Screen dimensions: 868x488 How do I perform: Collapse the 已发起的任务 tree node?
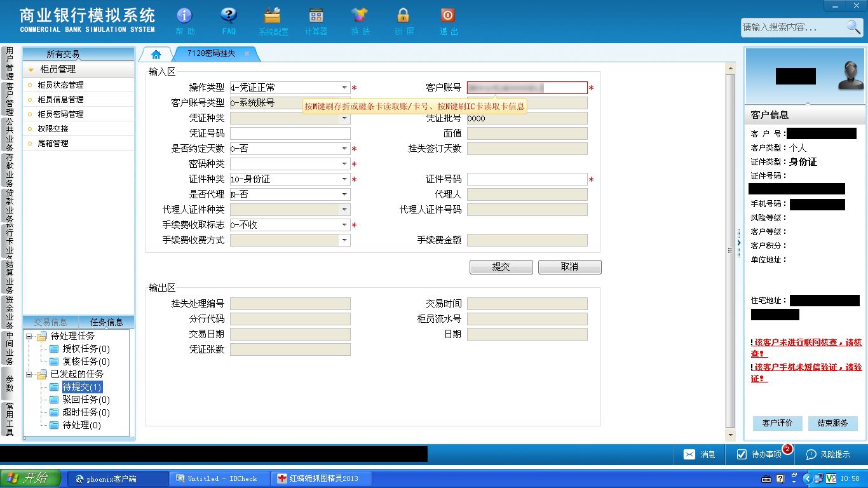pyautogui.click(x=29, y=374)
